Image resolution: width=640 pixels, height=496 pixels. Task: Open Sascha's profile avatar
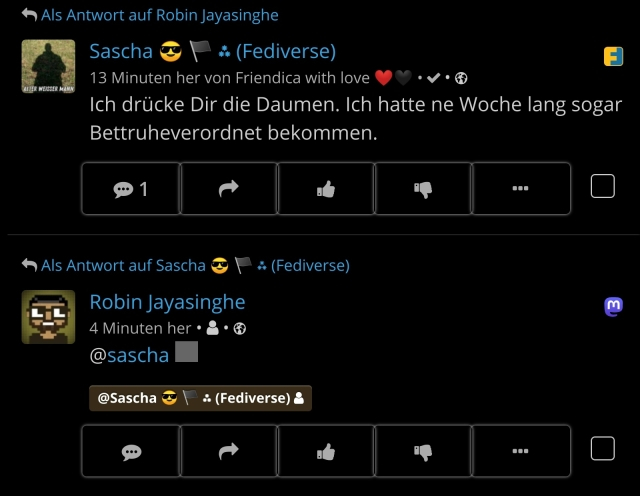(x=48, y=66)
